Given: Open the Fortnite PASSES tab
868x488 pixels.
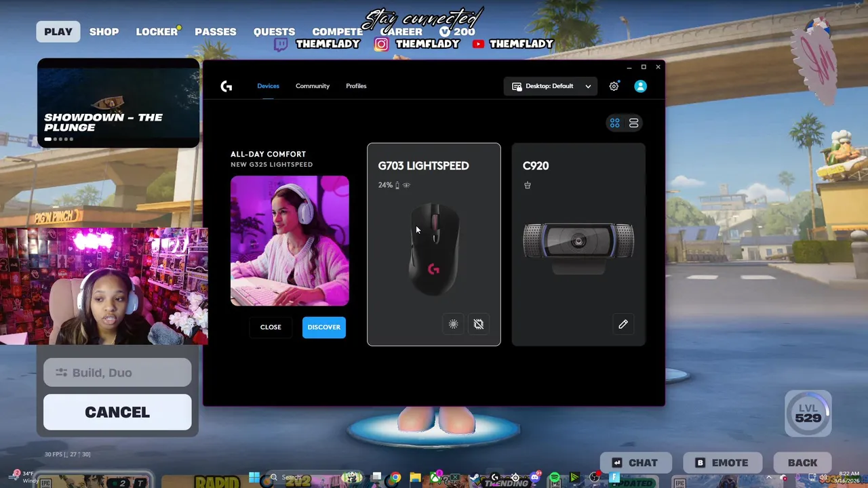Looking at the screenshot, I should pyautogui.click(x=216, y=32).
